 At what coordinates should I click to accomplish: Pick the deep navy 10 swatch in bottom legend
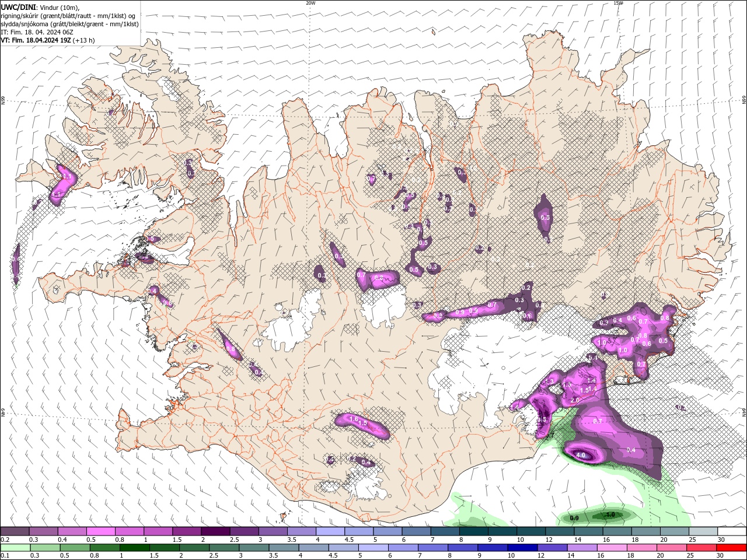(522, 548)
